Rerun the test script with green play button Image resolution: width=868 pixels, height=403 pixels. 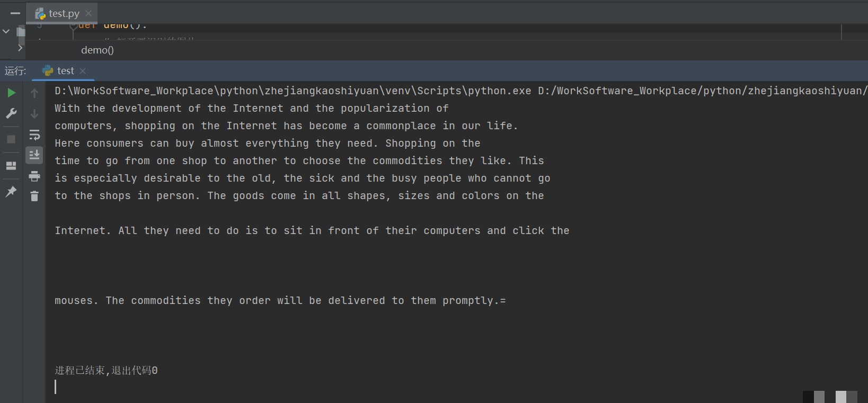pyautogui.click(x=11, y=93)
